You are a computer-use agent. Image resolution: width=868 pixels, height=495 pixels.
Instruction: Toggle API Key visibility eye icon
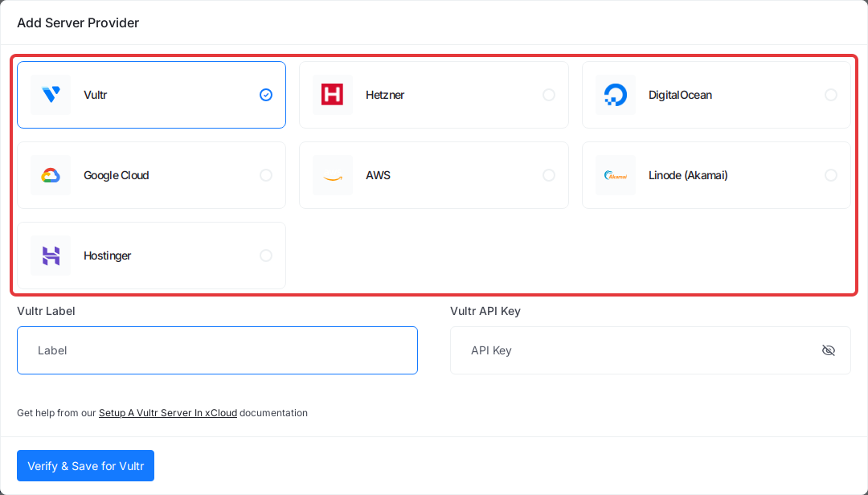point(828,350)
